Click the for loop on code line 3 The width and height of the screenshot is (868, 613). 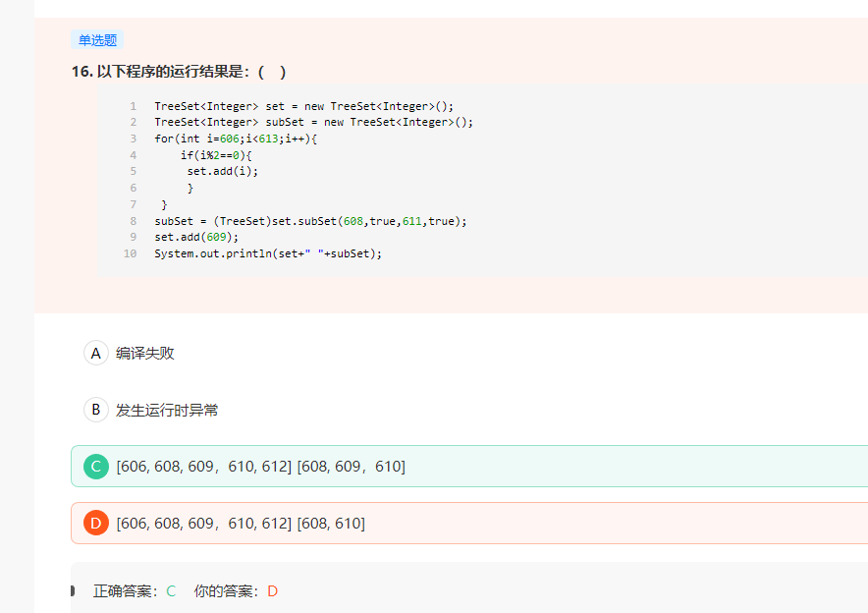(236, 139)
